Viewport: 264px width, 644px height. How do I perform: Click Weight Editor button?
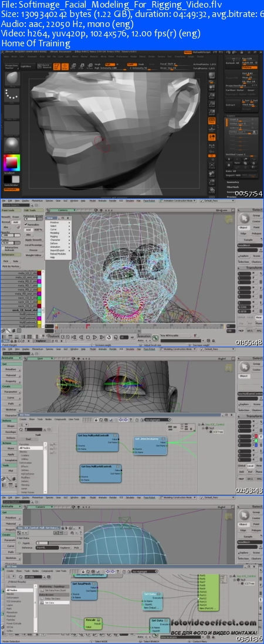[33, 255]
